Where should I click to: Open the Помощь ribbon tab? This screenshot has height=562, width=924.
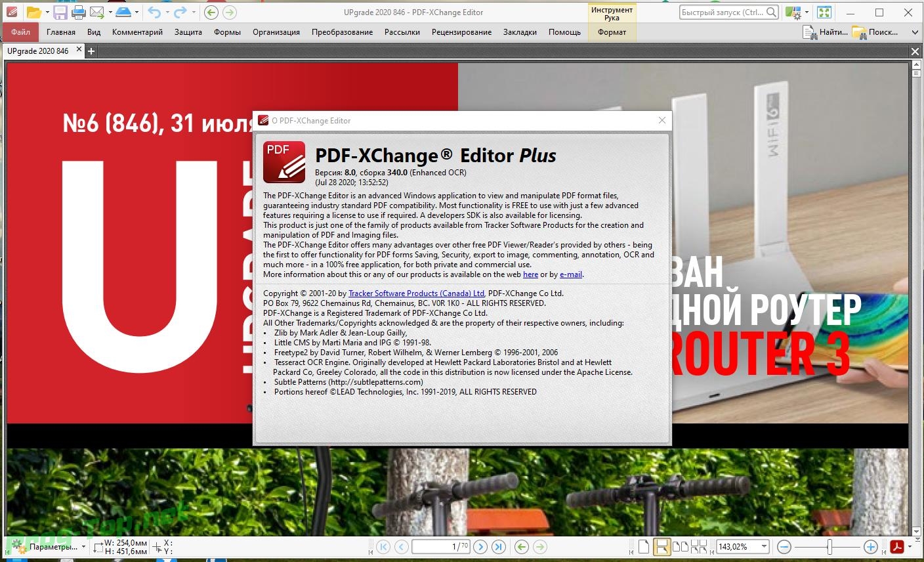tap(564, 32)
